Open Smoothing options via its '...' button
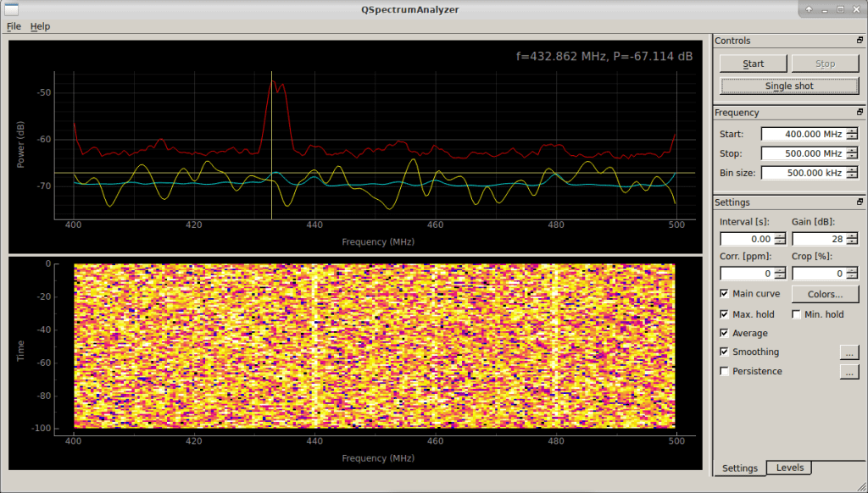The image size is (868, 493). [849, 352]
